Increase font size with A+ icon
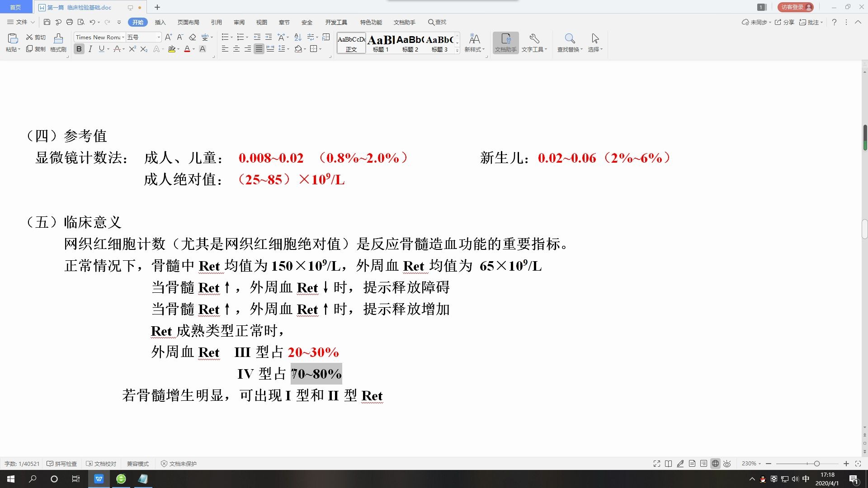Screen dimensions: 868x488 pos(168,37)
